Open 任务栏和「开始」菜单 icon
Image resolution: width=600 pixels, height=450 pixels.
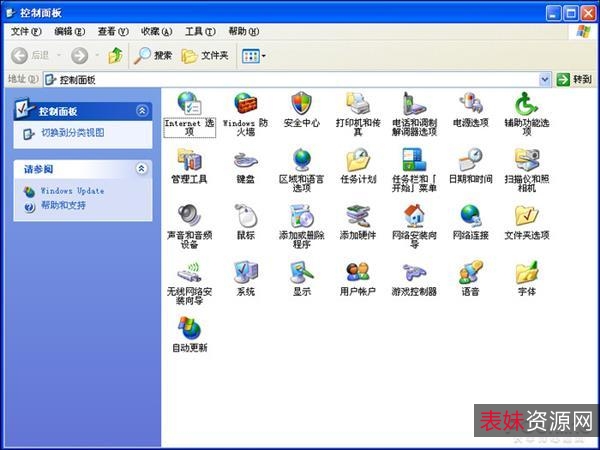[414, 159]
